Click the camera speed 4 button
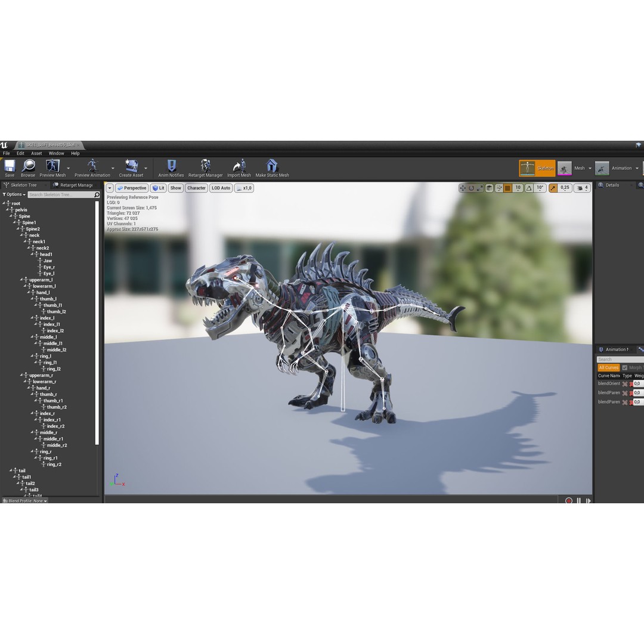644x644 pixels. pos(583,188)
